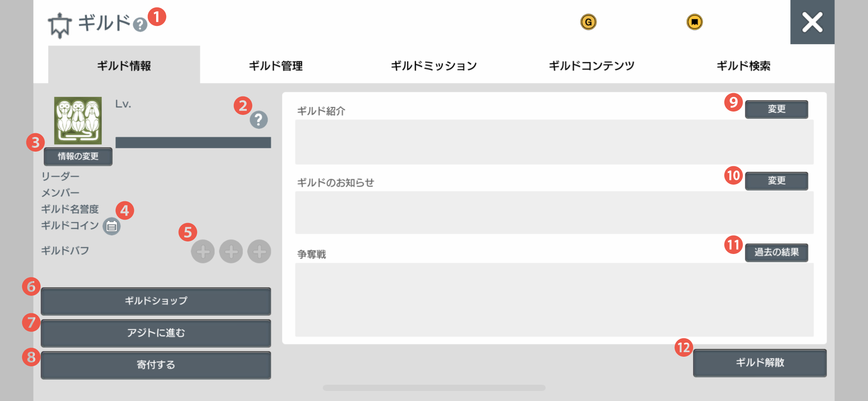Go to ギルドコンテンツ tab
868x401 pixels.
tap(591, 66)
